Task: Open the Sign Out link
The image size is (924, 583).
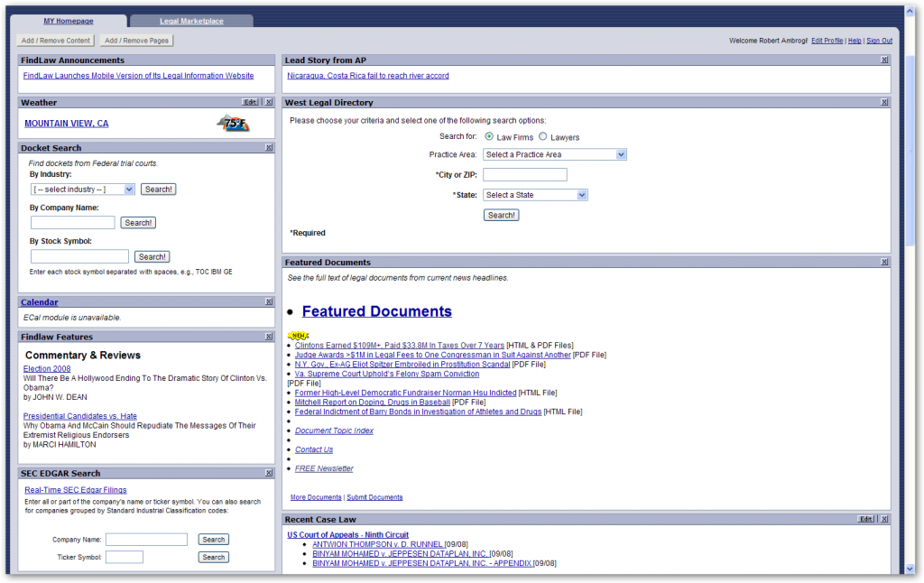Action: tap(879, 41)
